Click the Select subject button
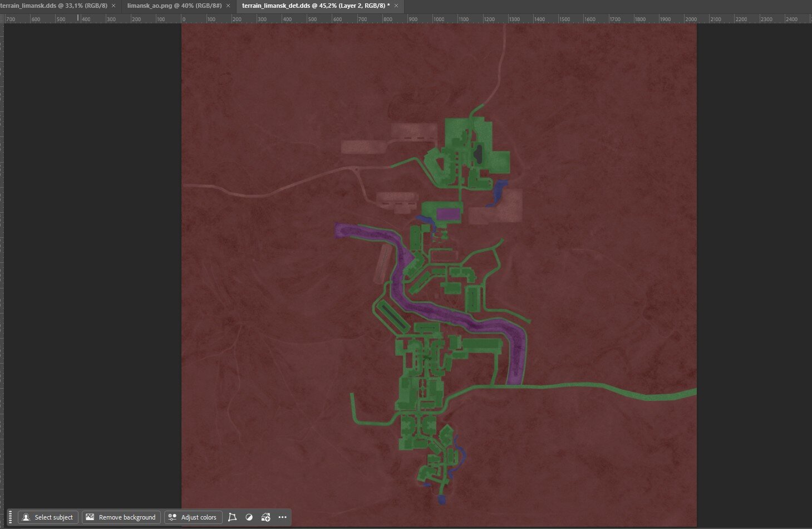812x529 pixels. (x=48, y=517)
